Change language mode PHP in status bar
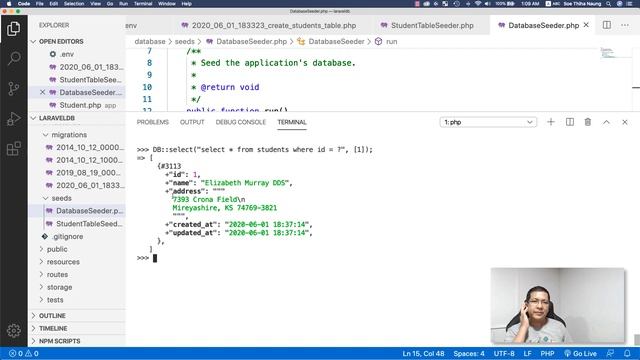 point(547,353)
